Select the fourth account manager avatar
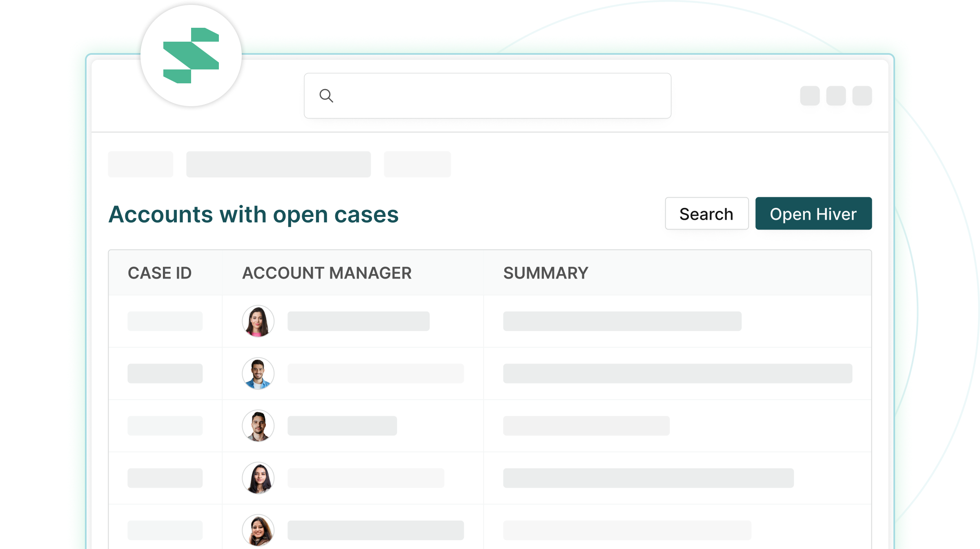This screenshot has height=549, width=980. pyautogui.click(x=258, y=478)
